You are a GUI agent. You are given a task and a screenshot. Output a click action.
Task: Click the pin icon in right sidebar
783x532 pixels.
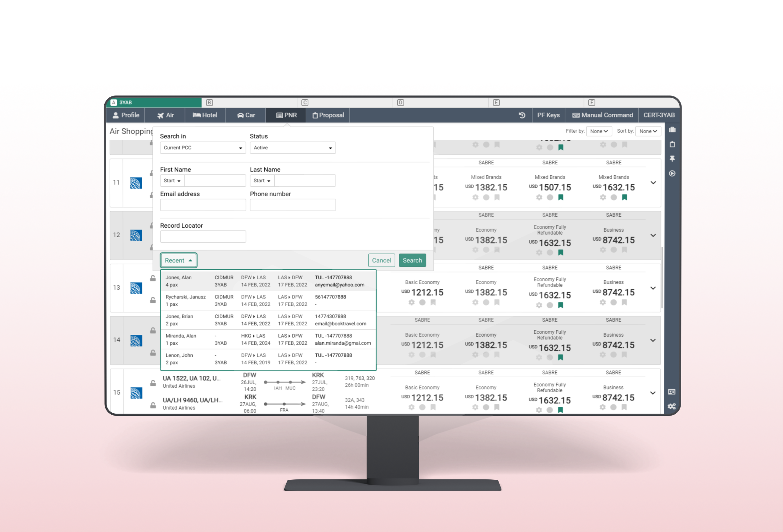coord(672,159)
